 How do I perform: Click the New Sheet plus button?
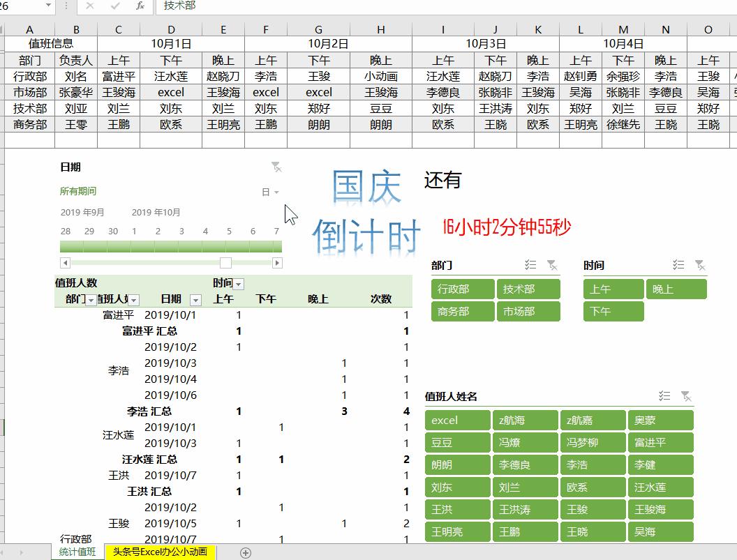[245, 551]
